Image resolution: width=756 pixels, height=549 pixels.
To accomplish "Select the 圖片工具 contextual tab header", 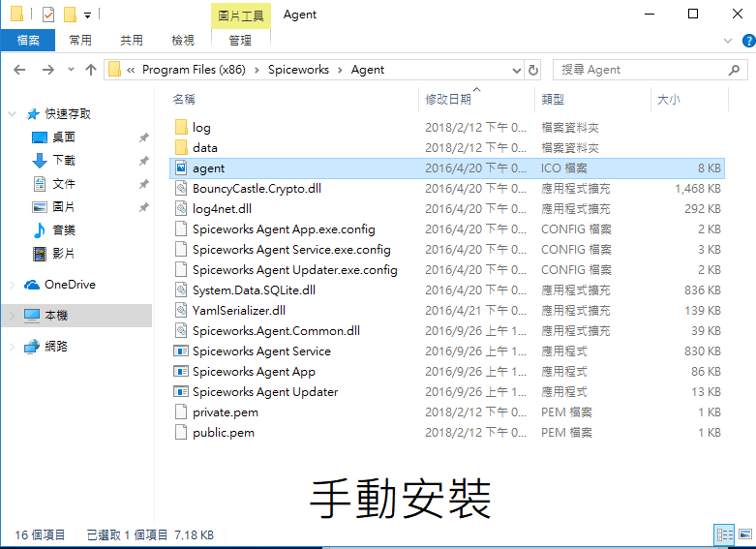I will pos(241,15).
